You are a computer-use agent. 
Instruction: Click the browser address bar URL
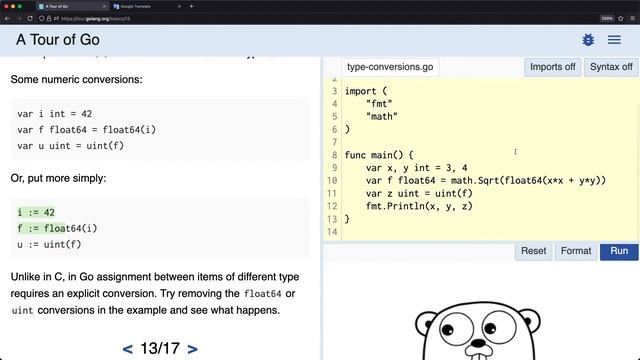point(95,18)
